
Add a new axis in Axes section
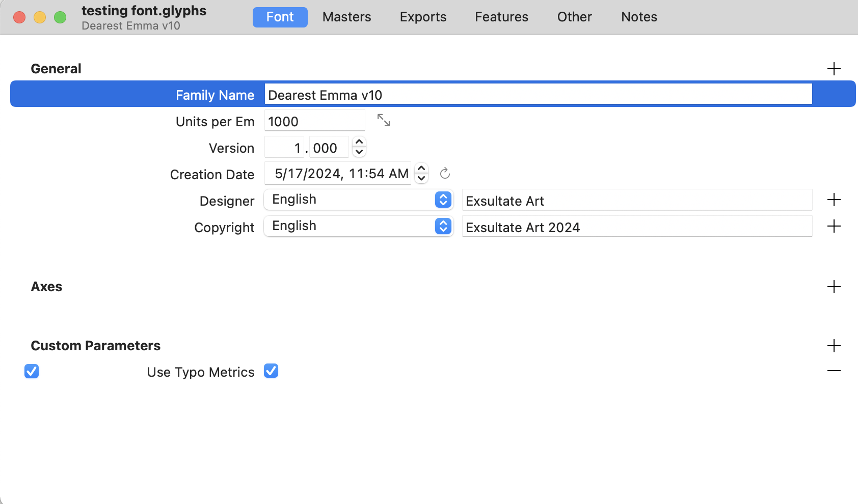834,287
